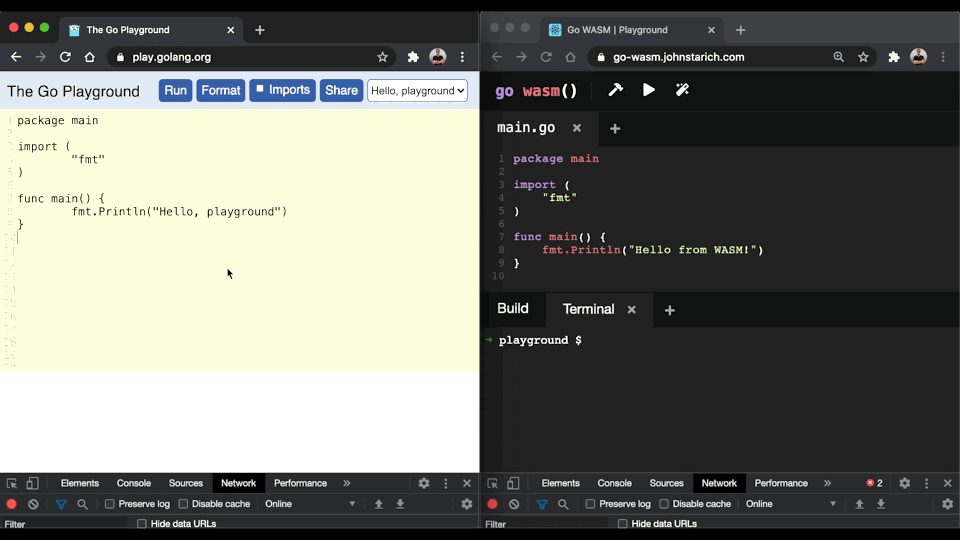Open Online throttling dropdown in left DevTools
The height and width of the screenshot is (540, 960).
tap(309, 504)
